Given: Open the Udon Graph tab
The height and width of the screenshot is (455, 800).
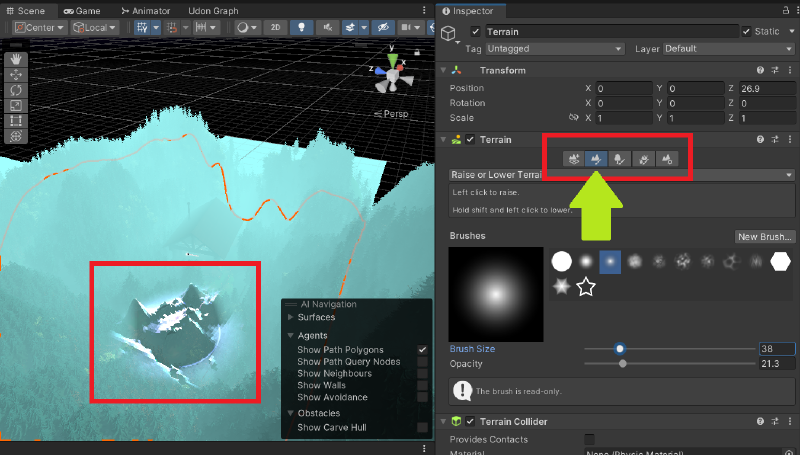Looking at the screenshot, I should [212, 10].
